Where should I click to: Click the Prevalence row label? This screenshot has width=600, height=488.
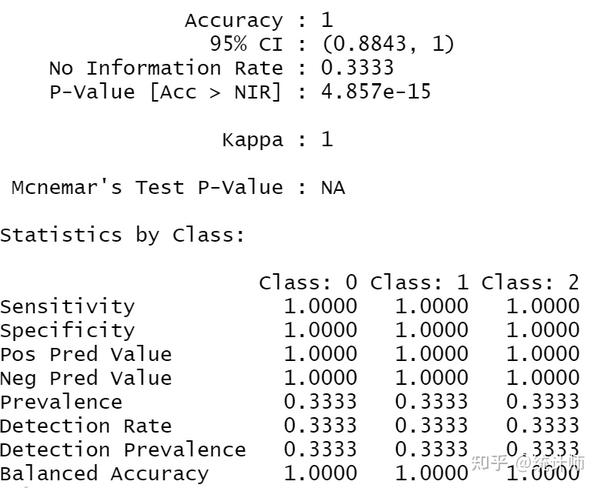click(x=61, y=402)
